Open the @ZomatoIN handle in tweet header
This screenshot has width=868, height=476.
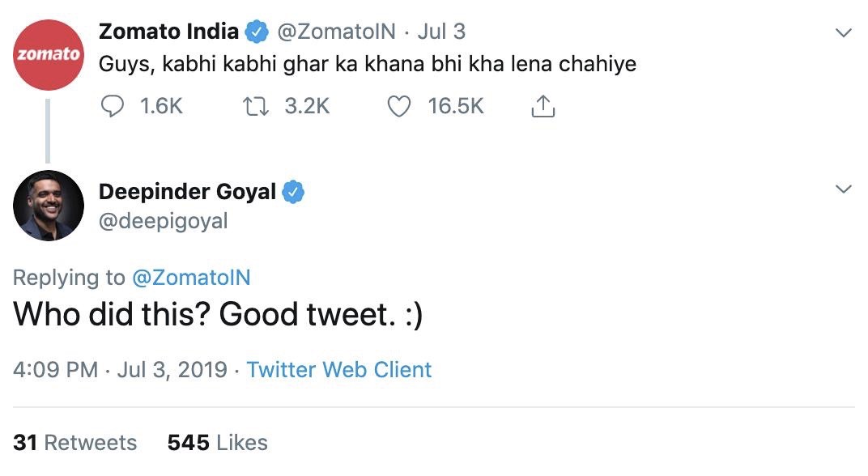point(337,32)
